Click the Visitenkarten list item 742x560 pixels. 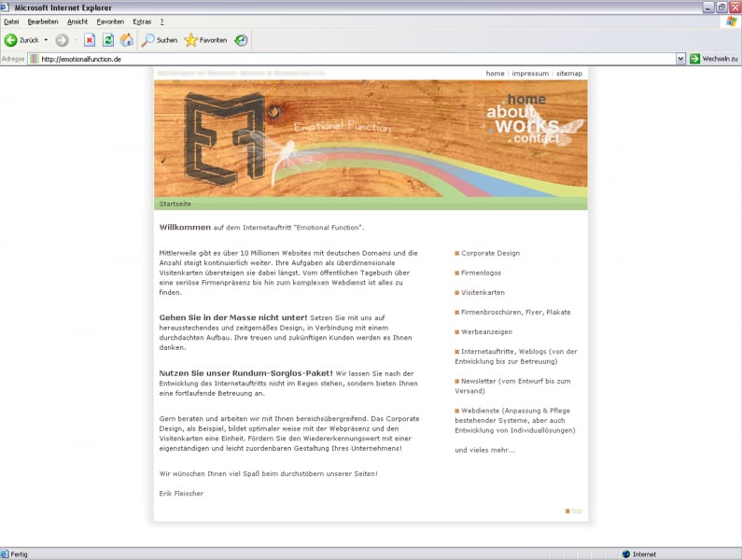(x=483, y=292)
